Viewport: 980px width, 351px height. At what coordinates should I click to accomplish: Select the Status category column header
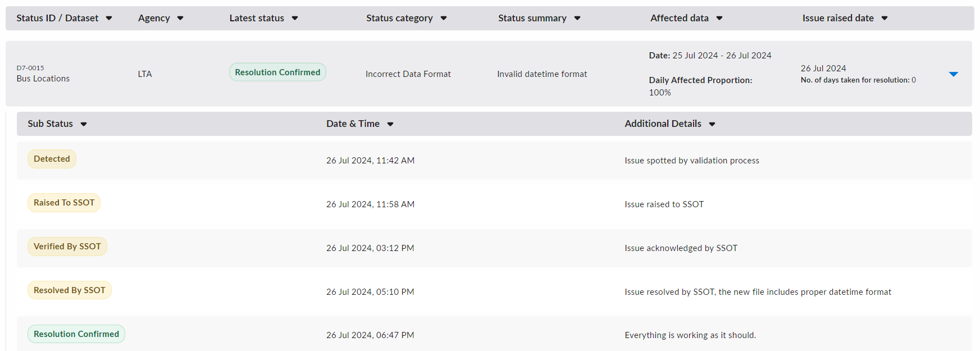point(399,18)
